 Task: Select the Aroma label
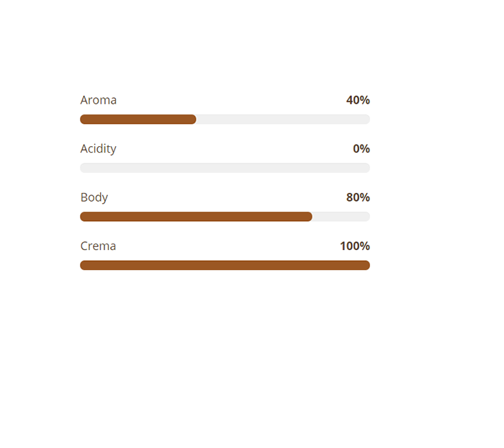99,100
